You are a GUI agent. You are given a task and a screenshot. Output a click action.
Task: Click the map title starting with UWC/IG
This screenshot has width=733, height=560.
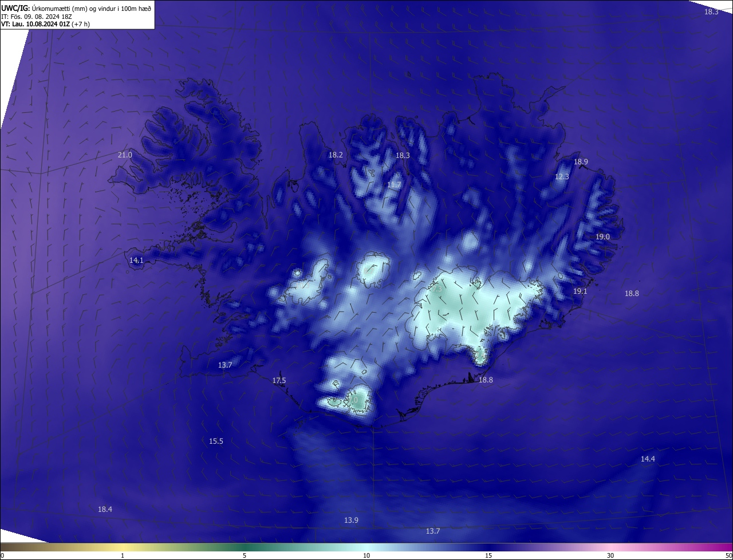76,8
